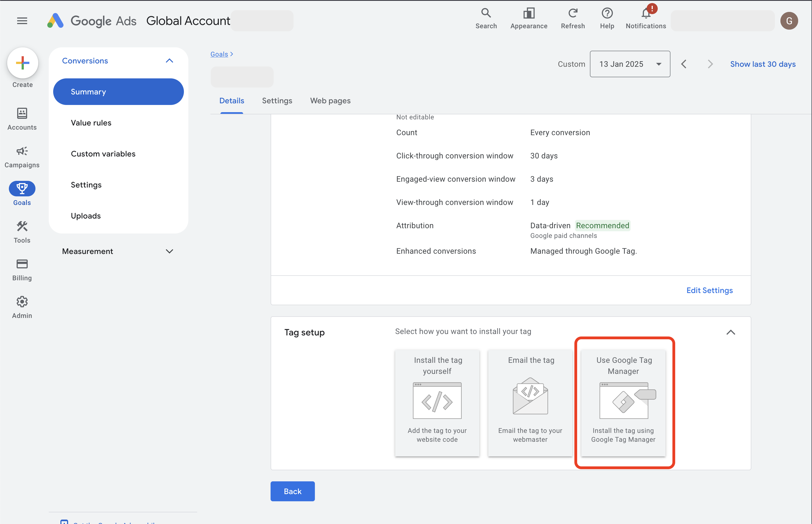Click the '1 day' view-through value
Screen dimensions: 812x524
click(539, 202)
